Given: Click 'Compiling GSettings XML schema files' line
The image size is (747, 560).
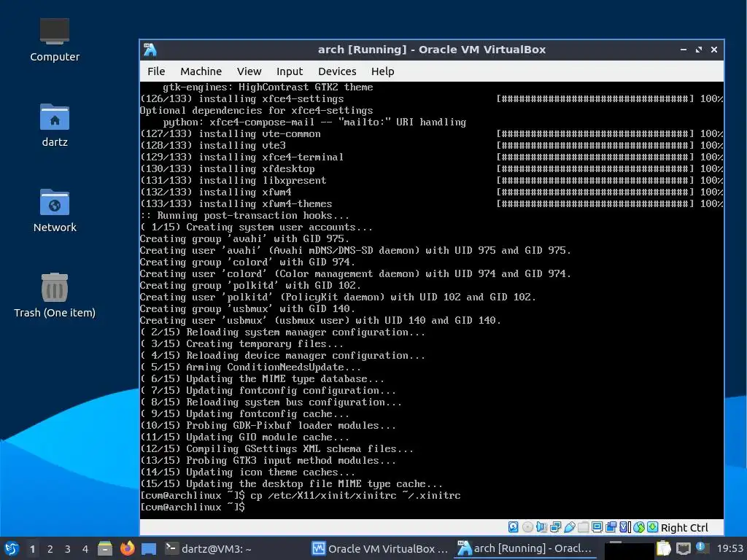Looking at the screenshot, I should tap(276, 448).
